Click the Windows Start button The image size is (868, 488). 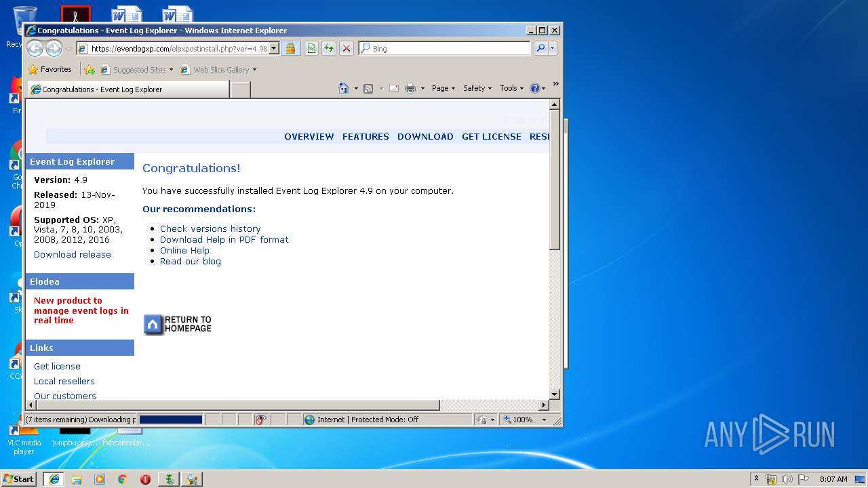pos(19,479)
